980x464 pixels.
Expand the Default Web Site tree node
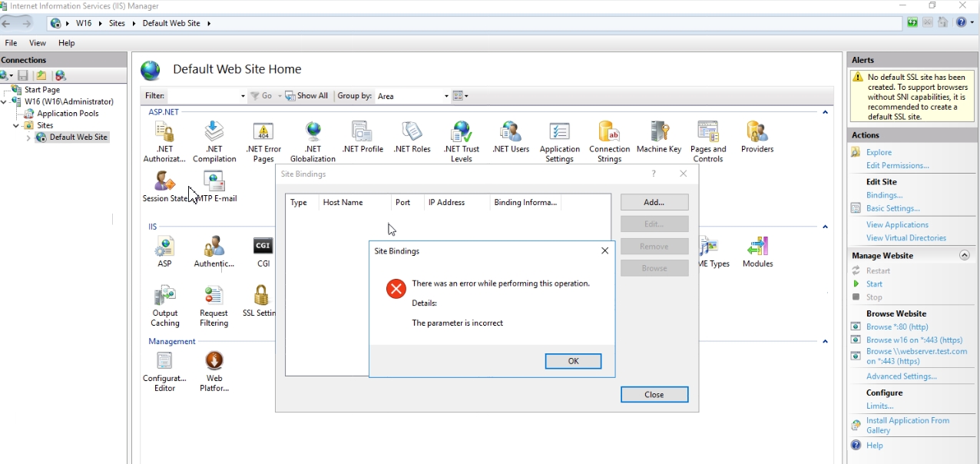tap(28, 138)
